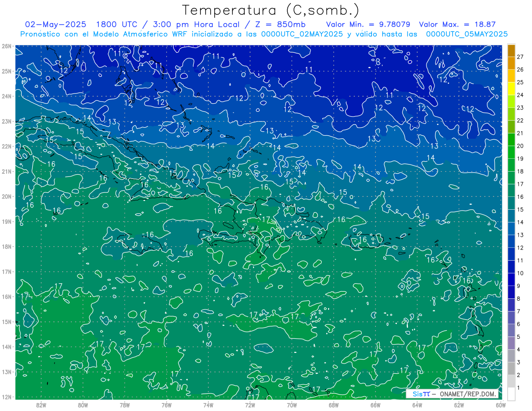Click the "Temperatura (C,somb.)" chart title
The width and height of the screenshot is (532, 411).
click(271, 11)
